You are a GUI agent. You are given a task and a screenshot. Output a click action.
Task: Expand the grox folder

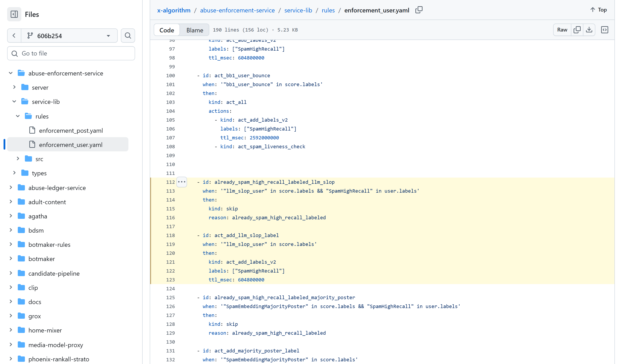pyautogui.click(x=11, y=316)
